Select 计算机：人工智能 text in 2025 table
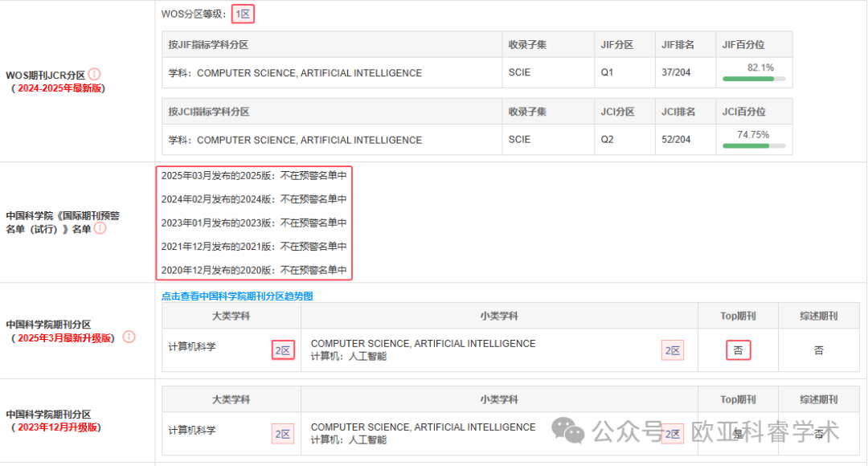This screenshot has height=466, width=868. tap(349, 357)
